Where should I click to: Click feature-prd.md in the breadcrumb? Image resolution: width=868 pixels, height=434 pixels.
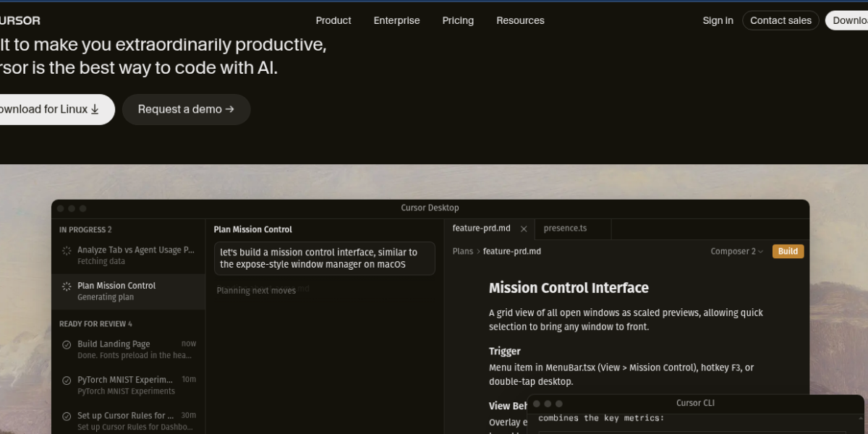[x=512, y=252]
